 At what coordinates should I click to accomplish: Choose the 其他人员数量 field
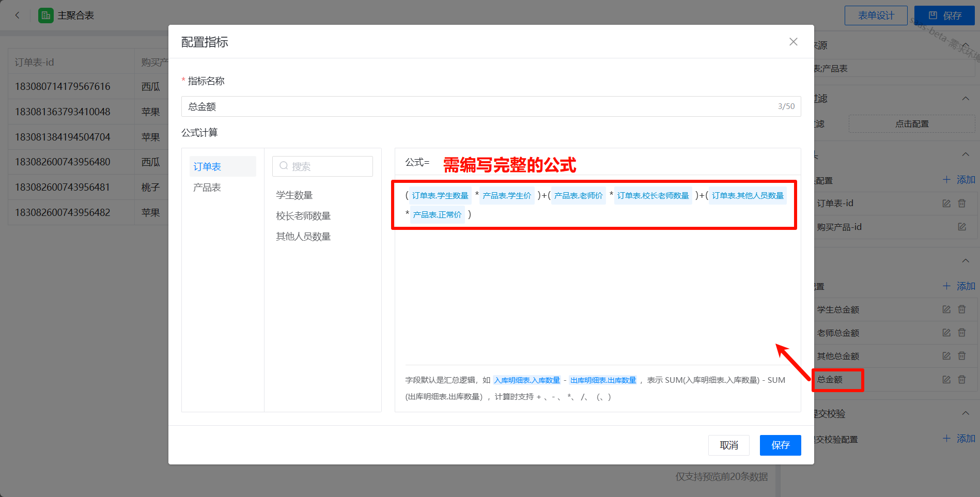303,237
